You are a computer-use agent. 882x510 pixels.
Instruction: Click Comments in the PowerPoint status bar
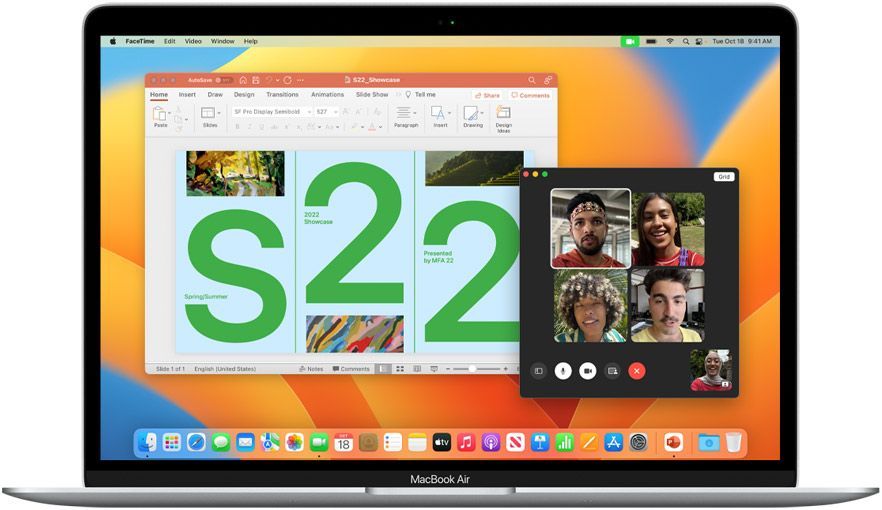351,369
